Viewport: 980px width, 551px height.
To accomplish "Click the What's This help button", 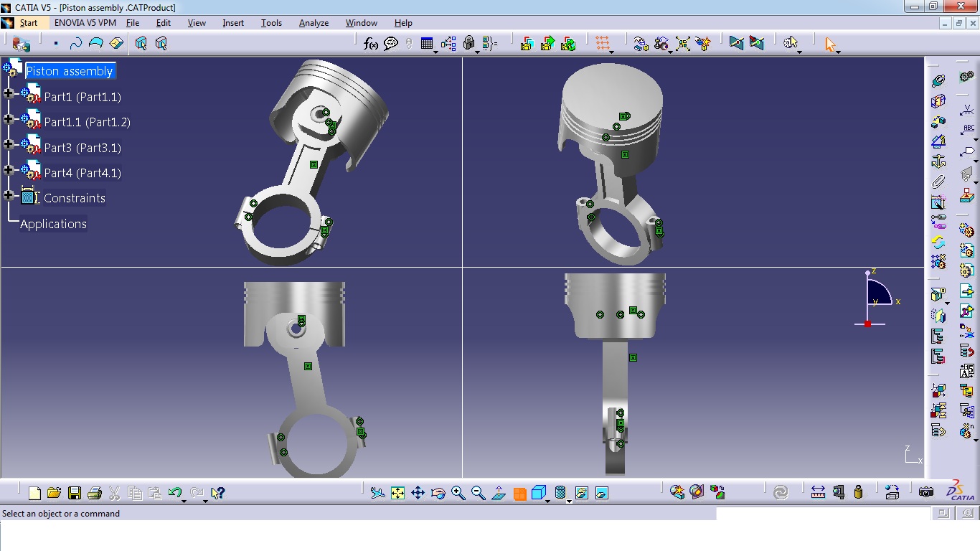I will [218, 493].
